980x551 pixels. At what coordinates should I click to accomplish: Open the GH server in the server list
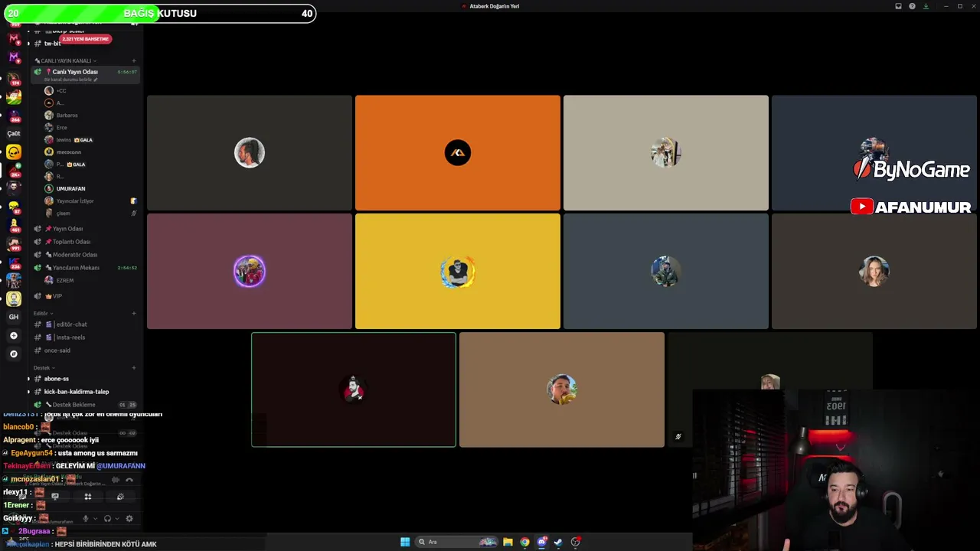(14, 317)
